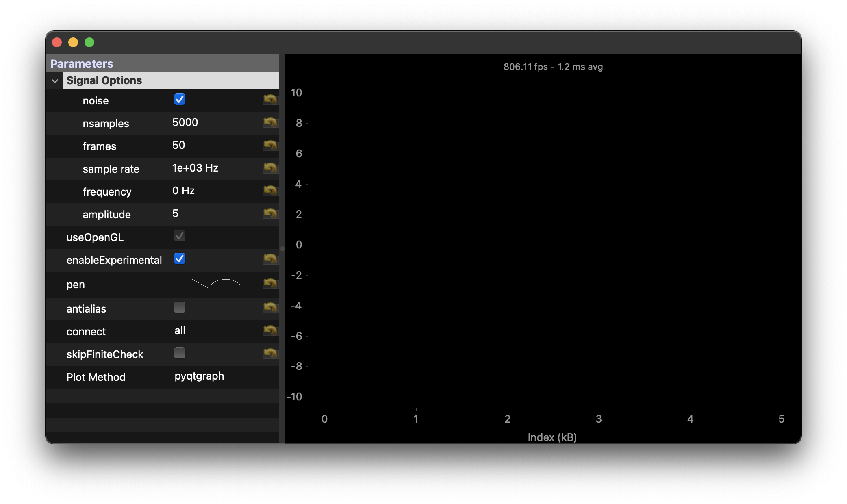Collapse the Signal Options group
This screenshot has width=847, height=504.
(54, 80)
